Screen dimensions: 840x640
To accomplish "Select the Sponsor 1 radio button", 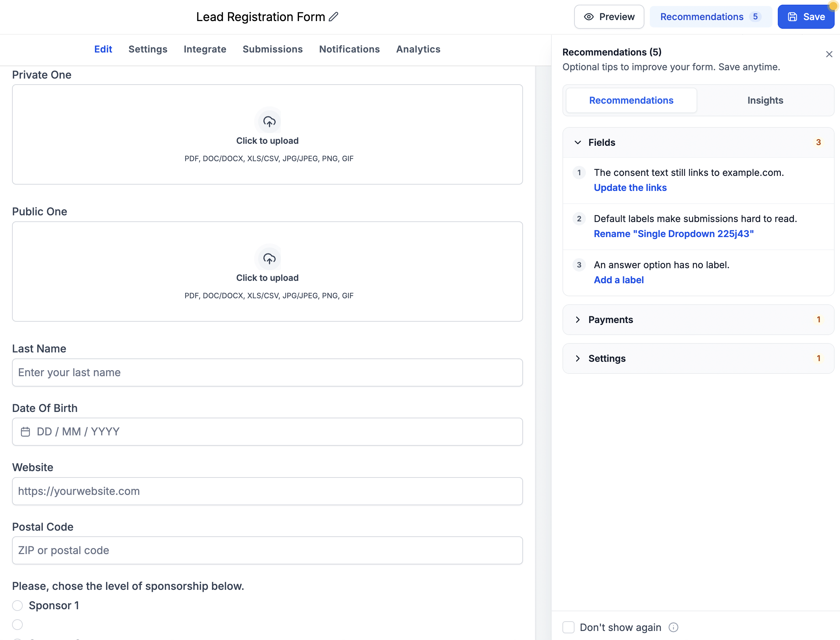I will (17, 605).
